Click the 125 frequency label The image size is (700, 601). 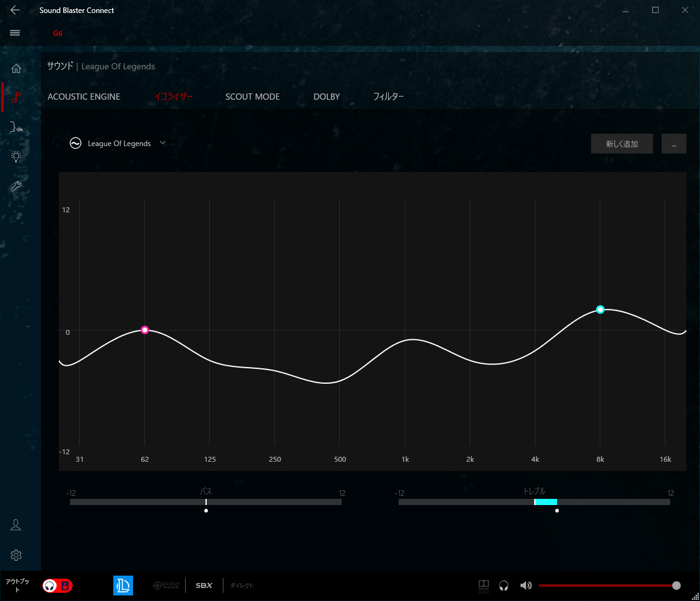[x=210, y=459]
